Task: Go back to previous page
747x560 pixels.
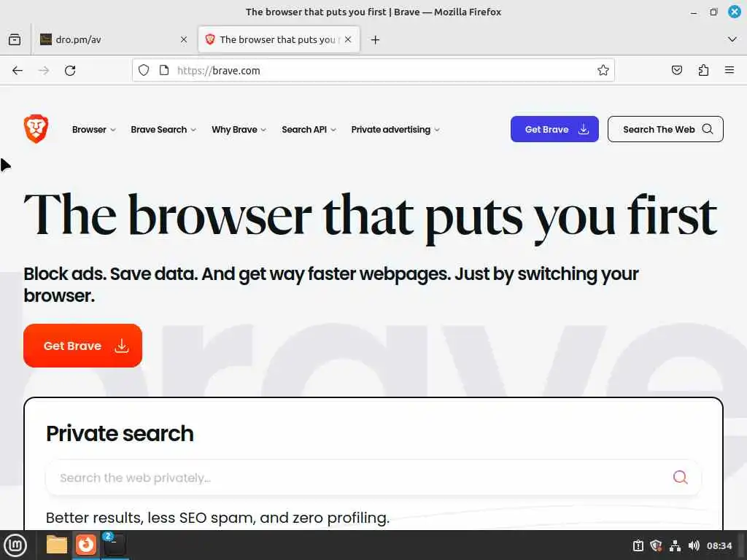Action: pyautogui.click(x=18, y=71)
